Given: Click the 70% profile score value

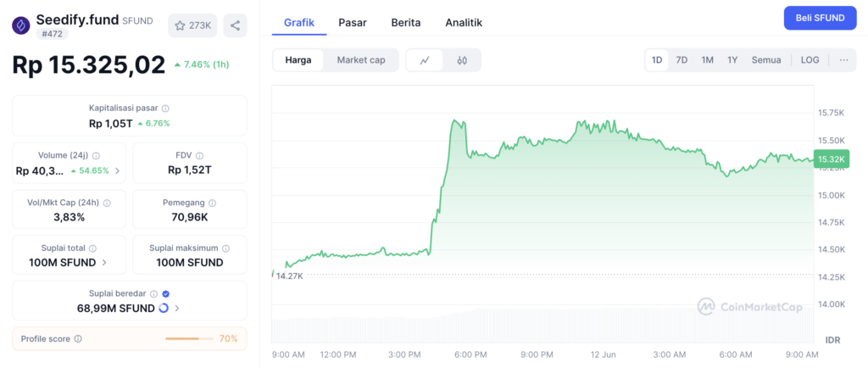Looking at the screenshot, I should 229,338.
